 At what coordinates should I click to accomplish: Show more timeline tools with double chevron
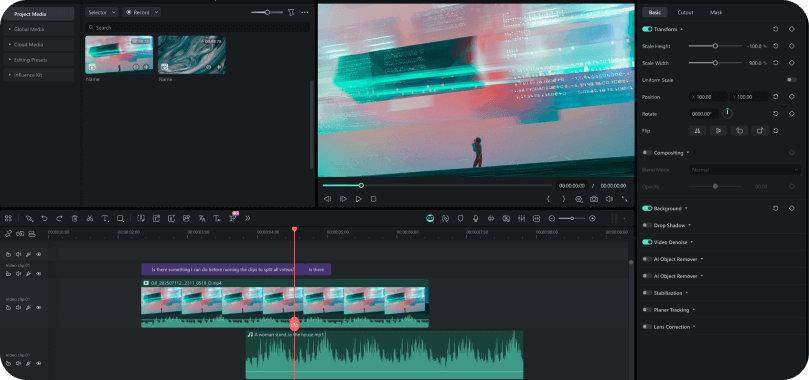(248, 219)
